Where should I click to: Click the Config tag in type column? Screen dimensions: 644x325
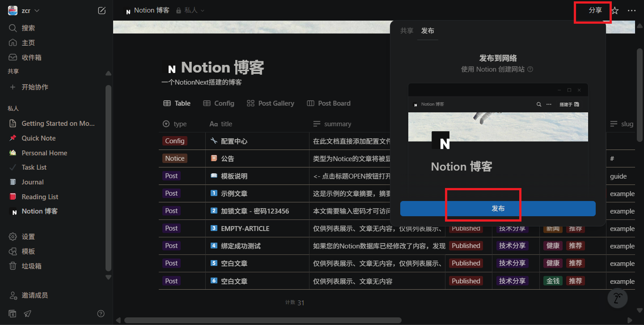point(174,141)
